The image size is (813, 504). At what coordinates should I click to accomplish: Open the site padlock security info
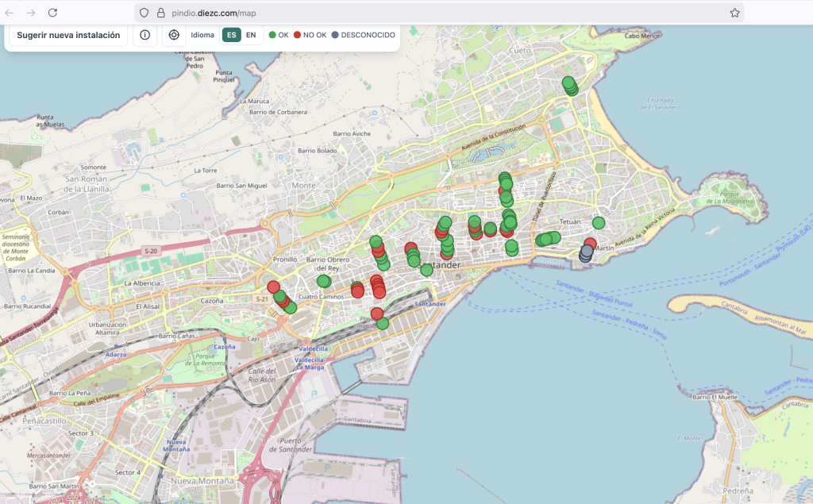tap(160, 13)
